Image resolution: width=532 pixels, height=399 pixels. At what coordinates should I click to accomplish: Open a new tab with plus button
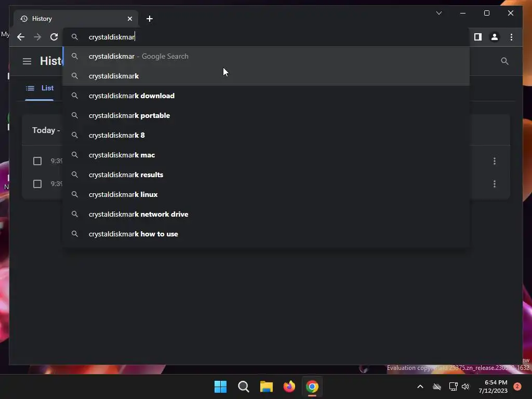click(x=150, y=19)
